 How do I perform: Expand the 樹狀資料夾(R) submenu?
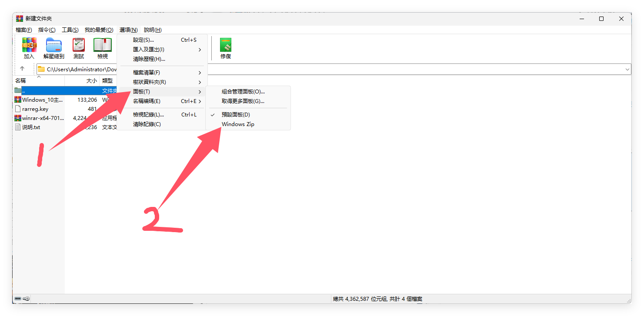pyautogui.click(x=162, y=82)
